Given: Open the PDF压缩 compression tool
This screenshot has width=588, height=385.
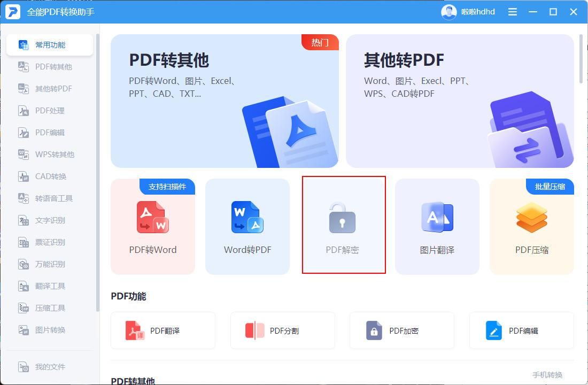Looking at the screenshot, I should [531, 227].
